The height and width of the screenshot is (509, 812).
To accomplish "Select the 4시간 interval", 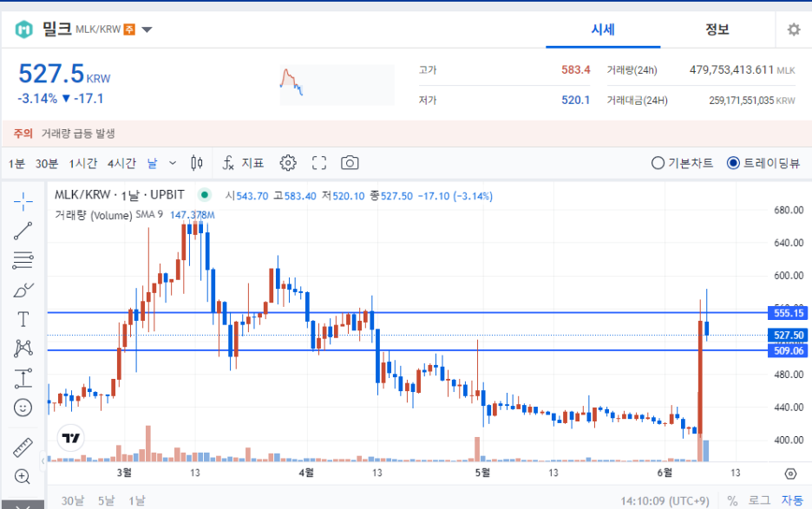I will click(x=121, y=164).
